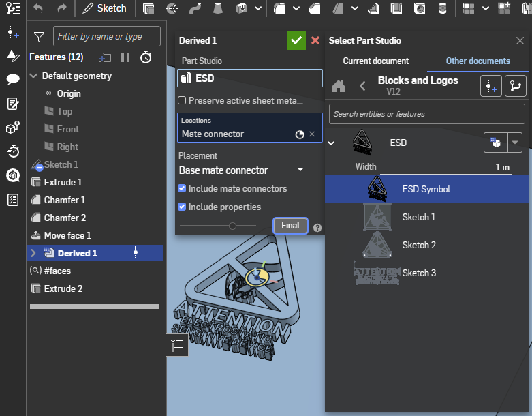Image resolution: width=532 pixels, height=416 pixels.
Task: Select Move face 1 feature
Action: pyautogui.click(x=67, y=235)
